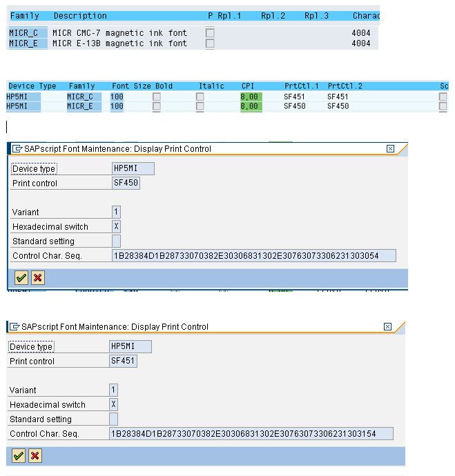Select Standard setting checkbox in SF450 dialog

(x=116, y=241)
